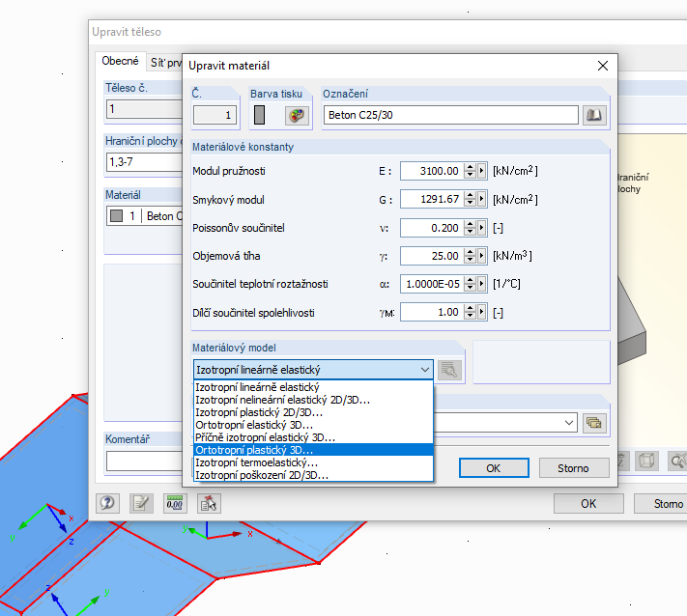The width and height of the screenshot is (687, 616).
Task: Cancel Upravit materiál with Storno
Action: 574,468
